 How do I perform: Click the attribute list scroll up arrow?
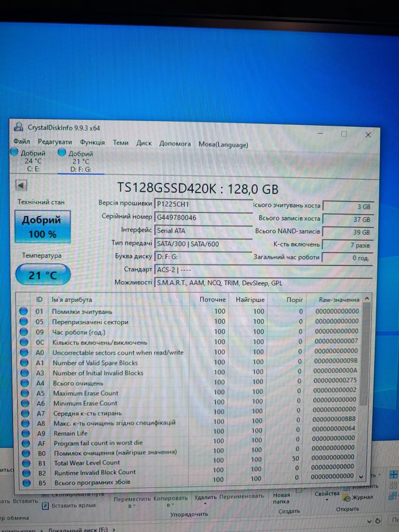(366, 299)
